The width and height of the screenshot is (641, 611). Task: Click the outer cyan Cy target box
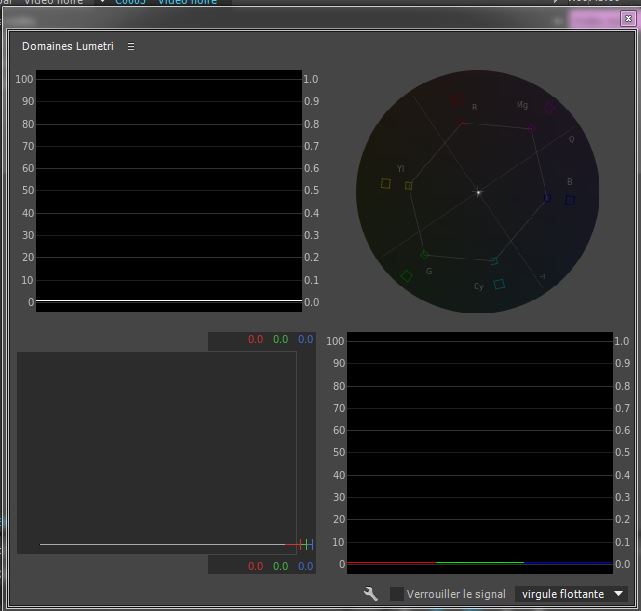click(499, 284)
